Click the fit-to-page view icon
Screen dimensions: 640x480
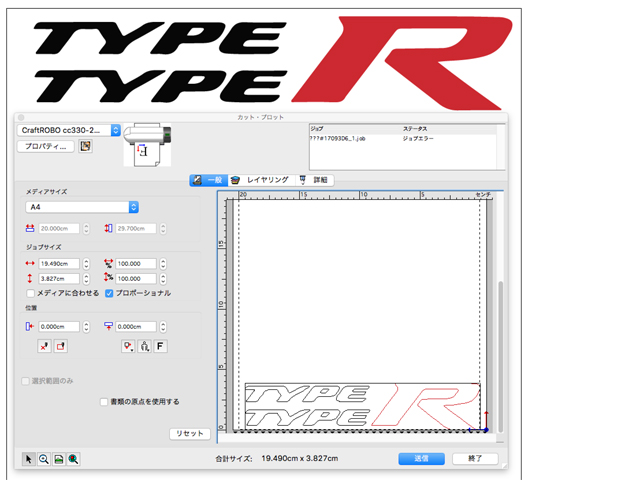click(59, 459)
